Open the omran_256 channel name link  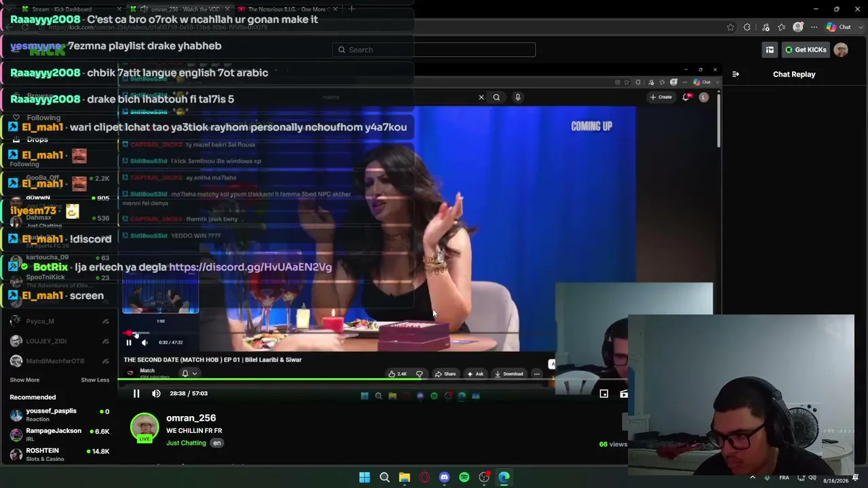tap(191, 418)
